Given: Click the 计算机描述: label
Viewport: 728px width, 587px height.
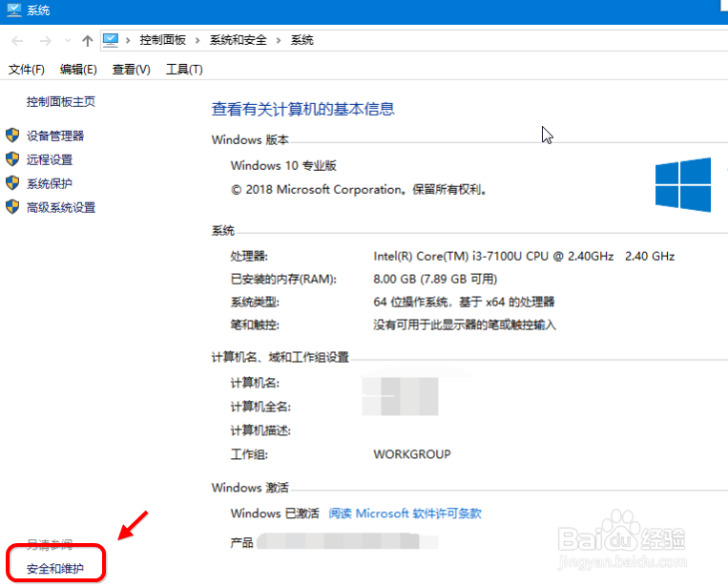Looking at the screenshot, I should [260, 430].
